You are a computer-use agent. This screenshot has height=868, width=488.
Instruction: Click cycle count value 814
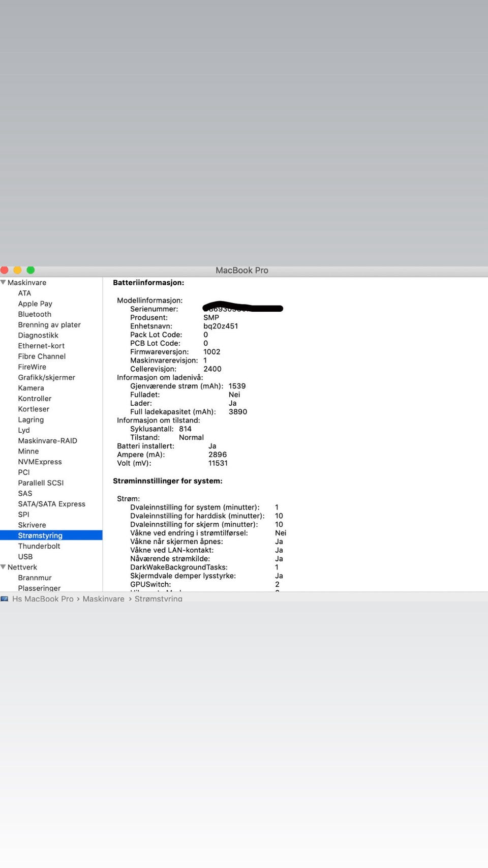coord(185,429)
